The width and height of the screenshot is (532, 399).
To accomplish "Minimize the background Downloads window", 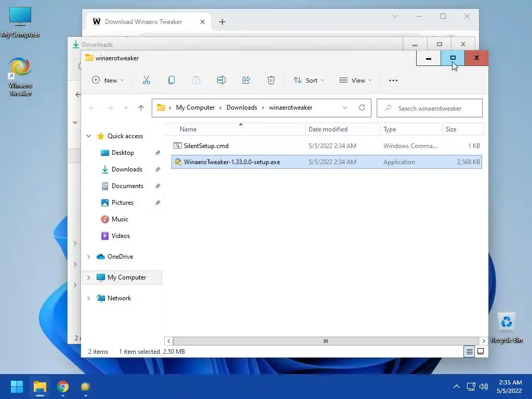I will coord(415,45).
